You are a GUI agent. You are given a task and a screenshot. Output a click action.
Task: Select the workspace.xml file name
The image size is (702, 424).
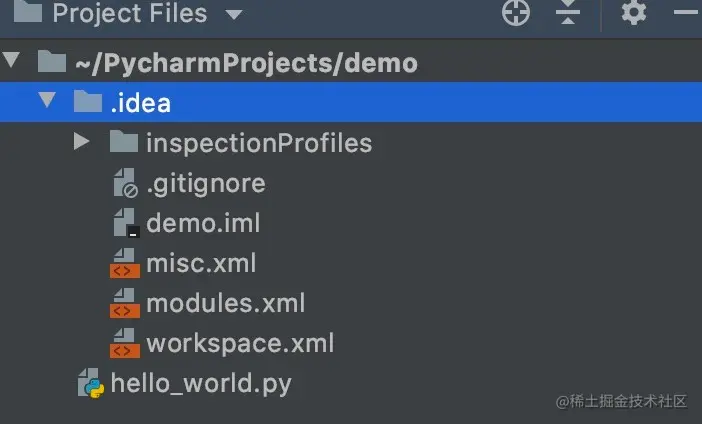point(240,343)
